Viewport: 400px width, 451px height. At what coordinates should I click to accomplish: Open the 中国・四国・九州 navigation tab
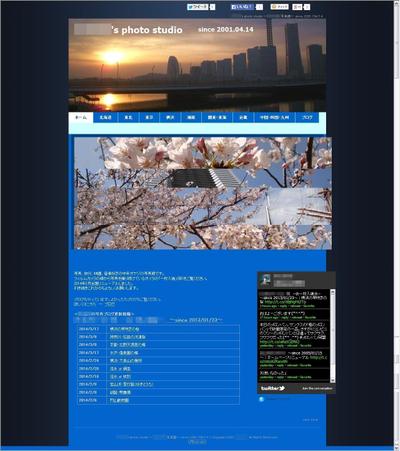[x=275, y=117]
